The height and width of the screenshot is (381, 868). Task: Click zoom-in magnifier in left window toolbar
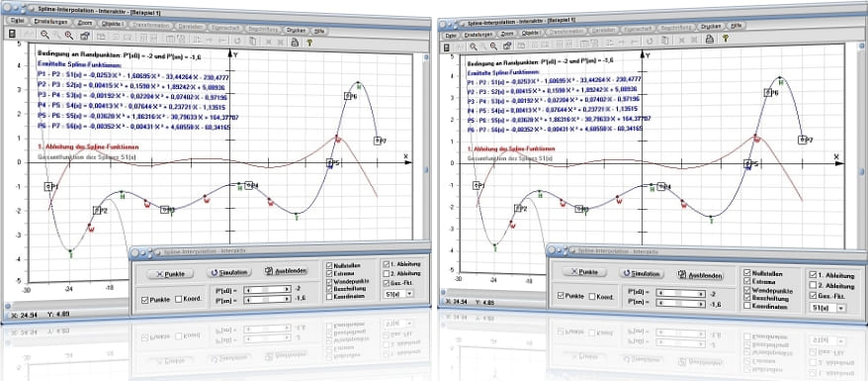(x=43, y=35)
